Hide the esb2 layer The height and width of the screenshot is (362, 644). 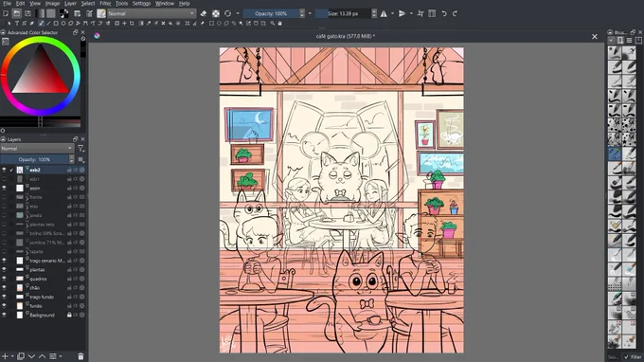click(4, 170)
